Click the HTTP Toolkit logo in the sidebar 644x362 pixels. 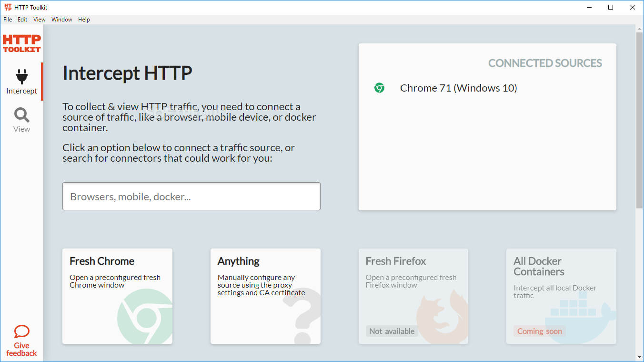point(21,43)
